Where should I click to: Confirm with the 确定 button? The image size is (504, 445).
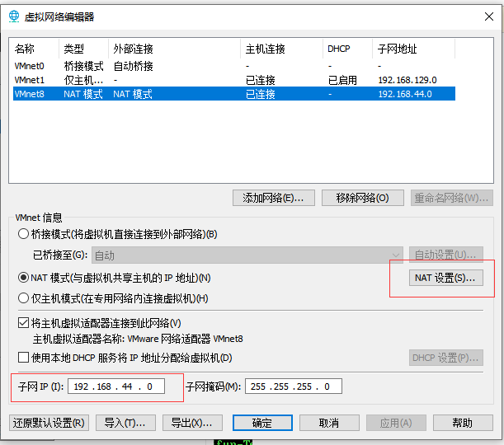coord(262,423)
